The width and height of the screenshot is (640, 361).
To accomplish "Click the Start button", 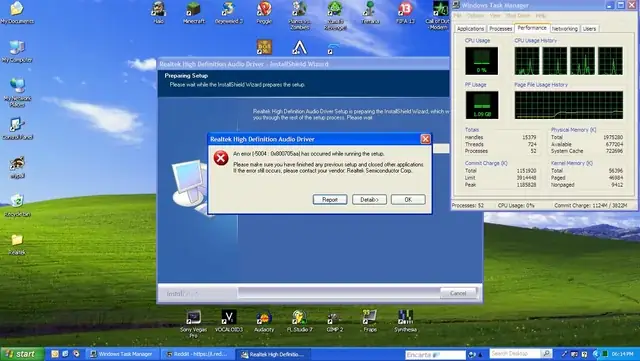I will pos(22,354).
